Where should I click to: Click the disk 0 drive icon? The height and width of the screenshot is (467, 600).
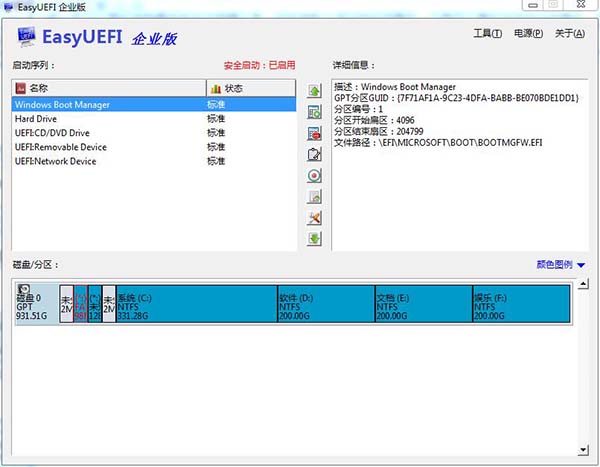click(24, 289)
